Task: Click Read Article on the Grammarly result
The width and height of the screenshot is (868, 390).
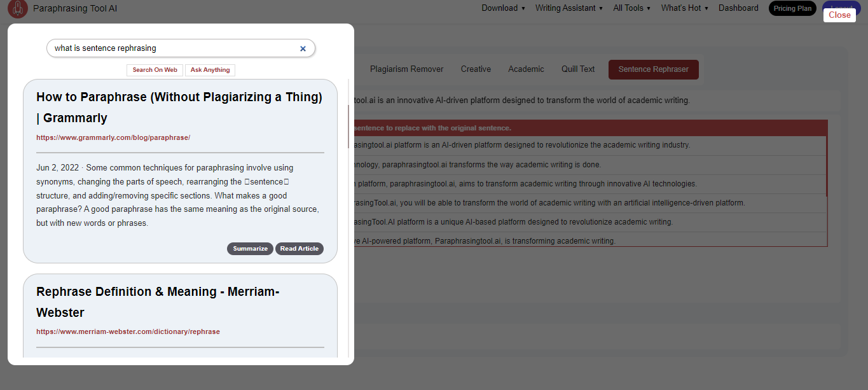Action: (300, 249)
